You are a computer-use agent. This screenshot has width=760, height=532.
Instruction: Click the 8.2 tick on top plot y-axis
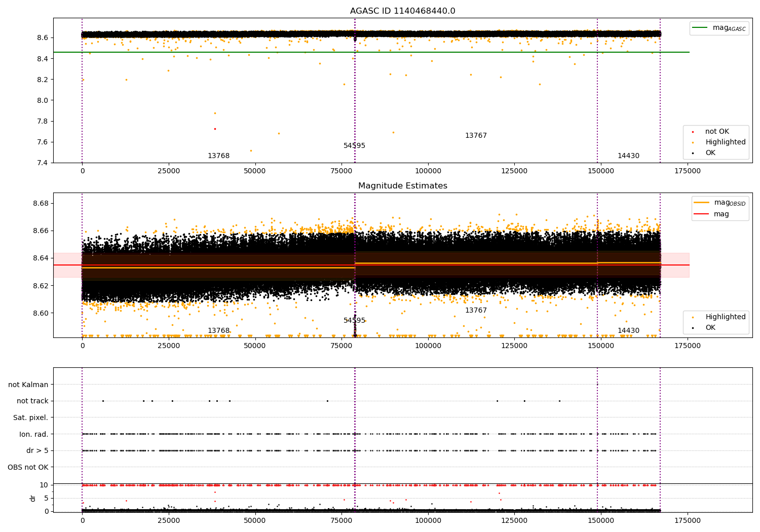point(42,80)
